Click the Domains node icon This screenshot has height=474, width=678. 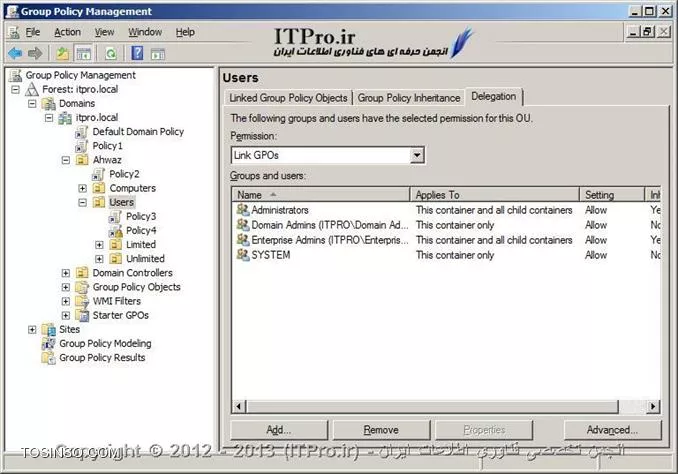48,104
